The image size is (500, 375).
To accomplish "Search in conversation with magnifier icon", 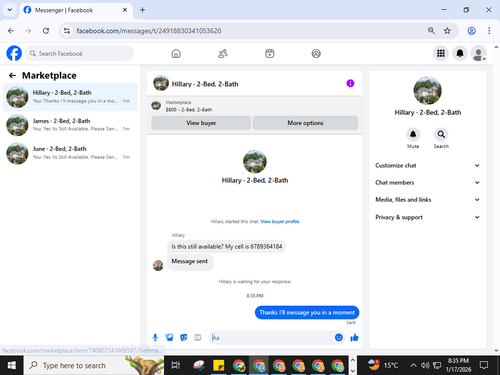I will click(441, 134).
